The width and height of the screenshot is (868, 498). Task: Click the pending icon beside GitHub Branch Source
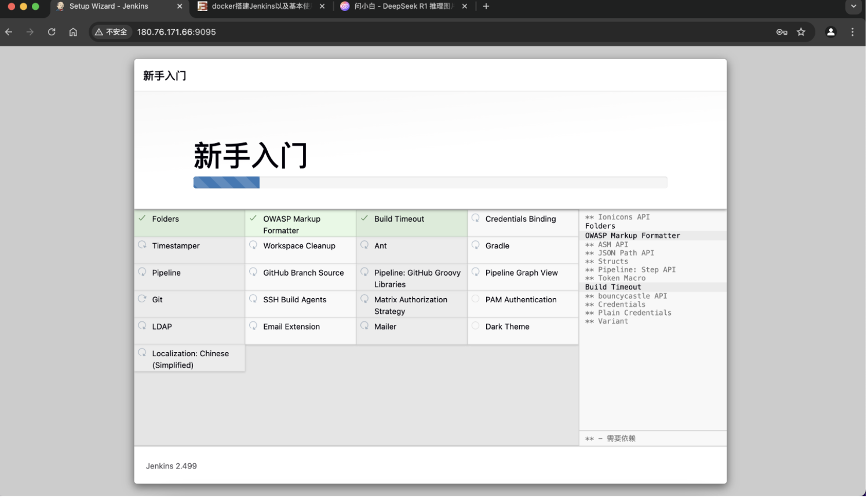254,273
